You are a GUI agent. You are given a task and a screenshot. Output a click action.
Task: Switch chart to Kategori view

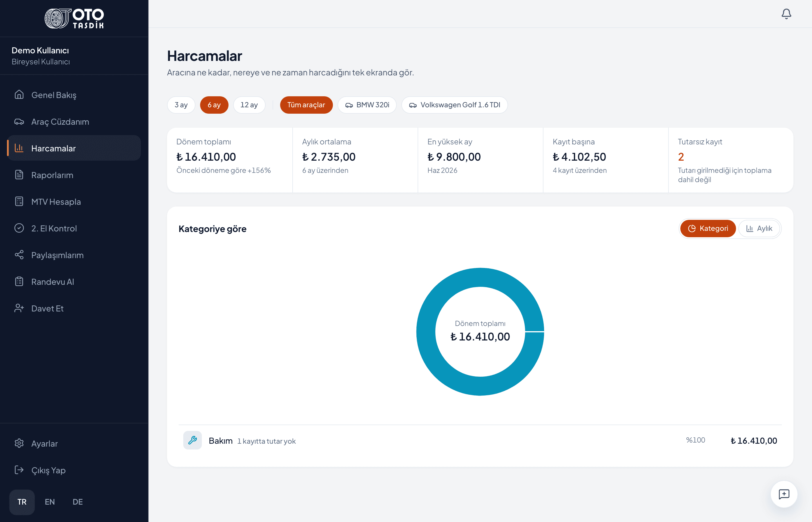[x=708, y=229]
